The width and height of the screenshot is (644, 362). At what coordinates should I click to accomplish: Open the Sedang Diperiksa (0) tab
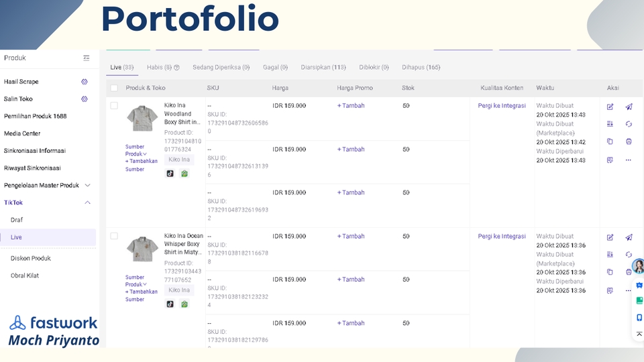(221, 67)
